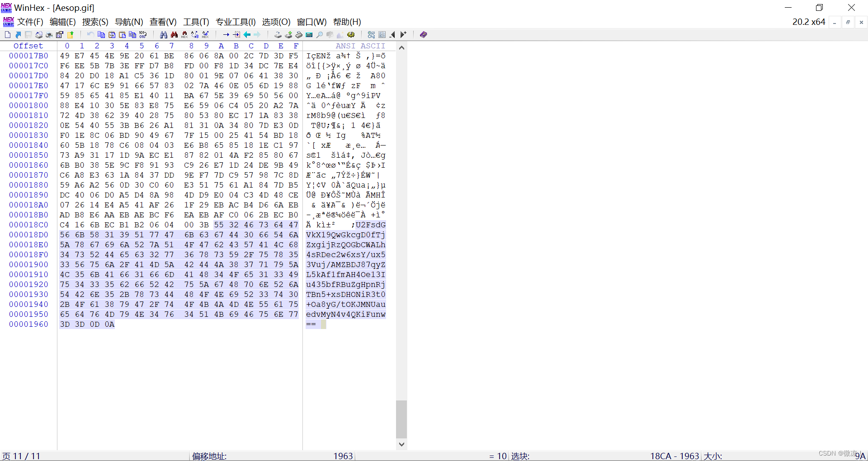Select offset row 00001960
The height and width of the screenshot is (461, 868).
(28, 324)
